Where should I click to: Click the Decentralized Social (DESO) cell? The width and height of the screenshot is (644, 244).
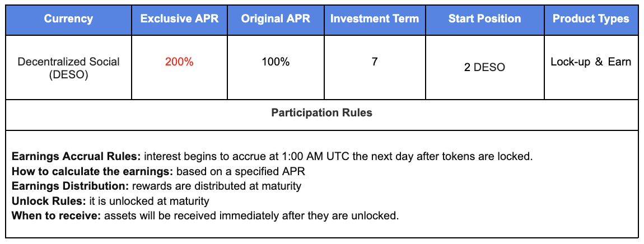tap(68, 68)
